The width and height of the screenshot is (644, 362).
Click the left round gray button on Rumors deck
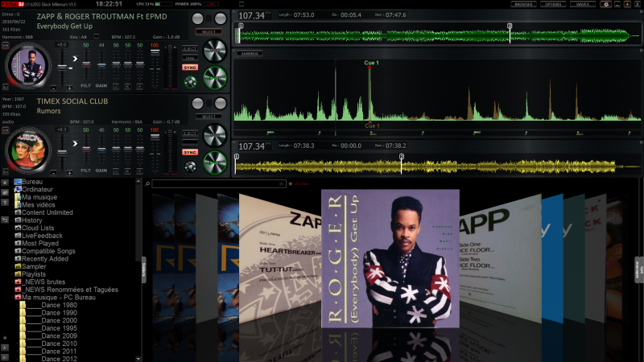tap(197, 104)
